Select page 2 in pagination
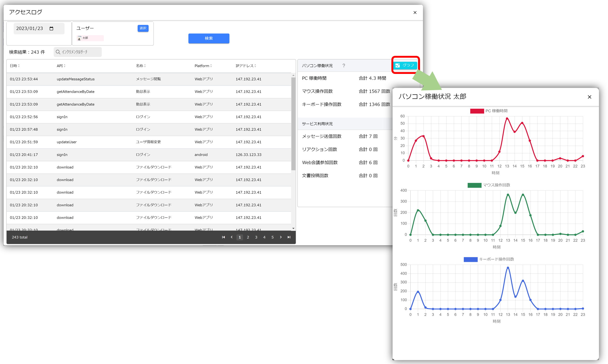608x364 pixels. (248, 237)
